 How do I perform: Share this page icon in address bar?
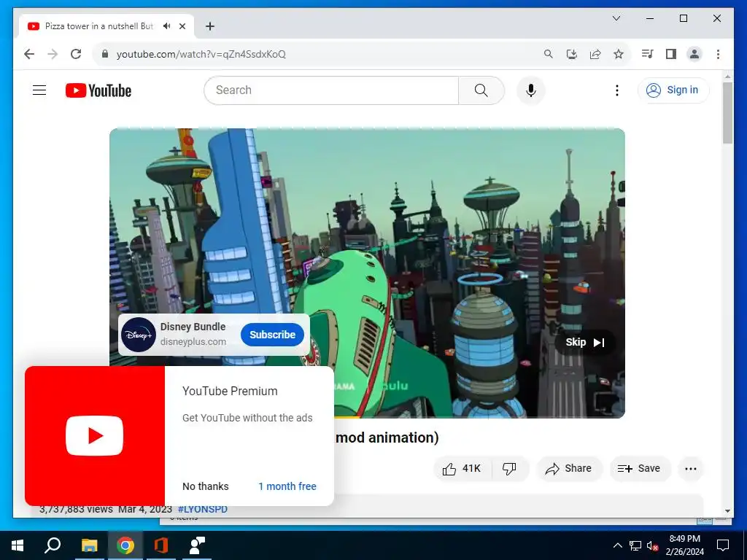tap(595, 54)
